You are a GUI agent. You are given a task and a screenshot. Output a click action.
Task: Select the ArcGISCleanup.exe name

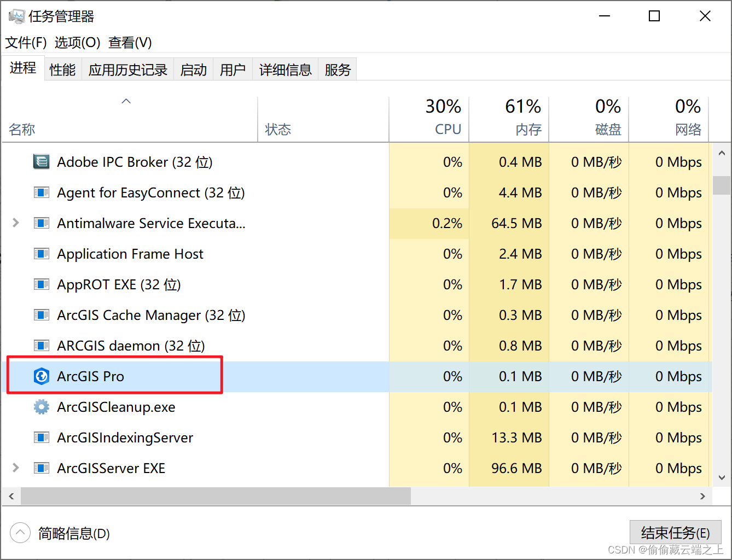116,407
